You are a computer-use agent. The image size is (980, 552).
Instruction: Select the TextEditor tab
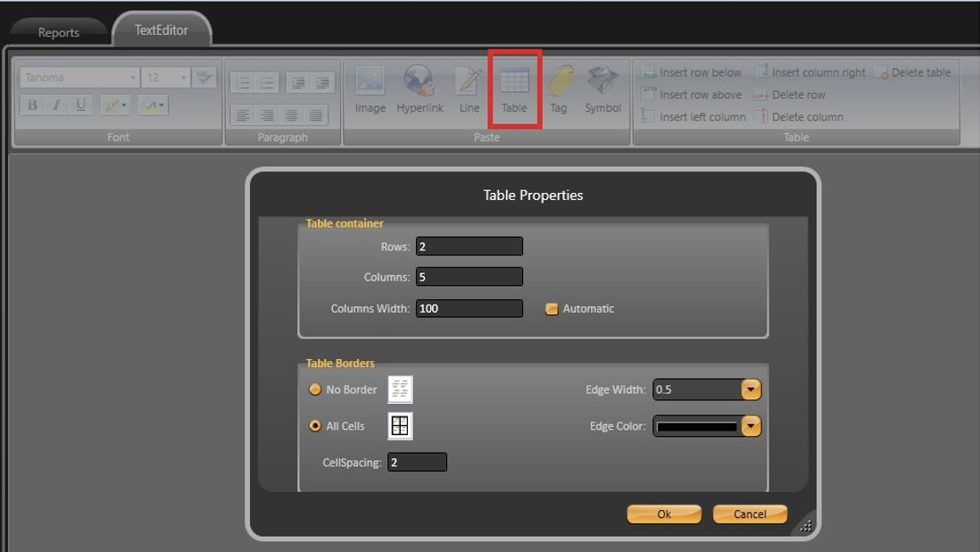[x=162, y=30]
